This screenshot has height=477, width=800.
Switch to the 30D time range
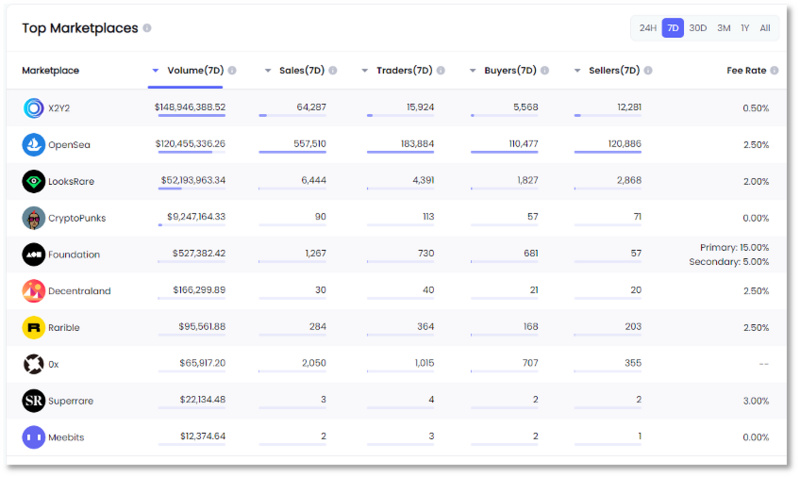[698, 28]
